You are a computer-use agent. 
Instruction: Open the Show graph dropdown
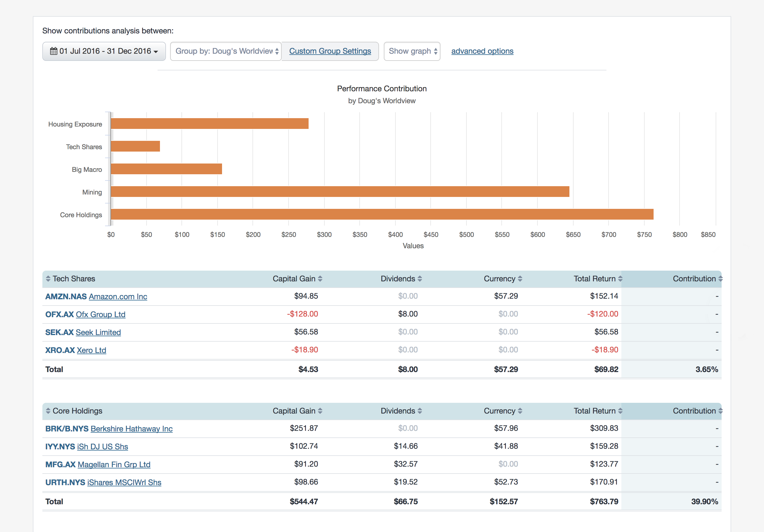[x=412, y=51]
